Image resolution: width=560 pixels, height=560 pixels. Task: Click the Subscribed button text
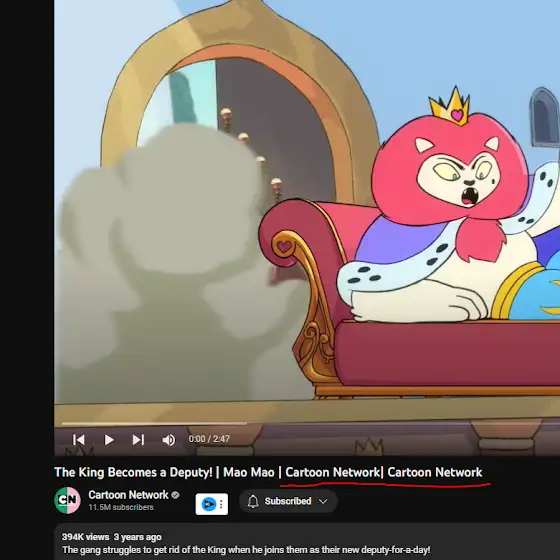click(288, 501)
